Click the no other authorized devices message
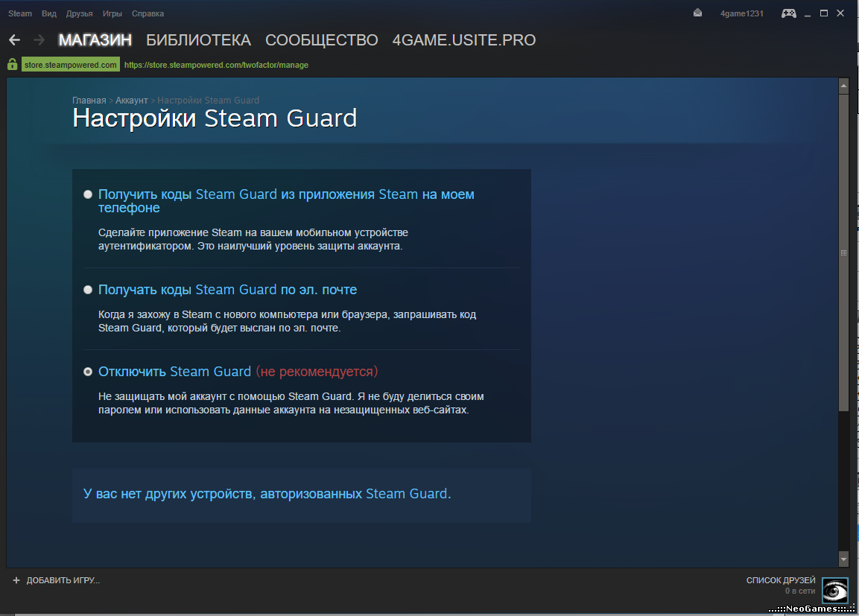 coord(267,494)
